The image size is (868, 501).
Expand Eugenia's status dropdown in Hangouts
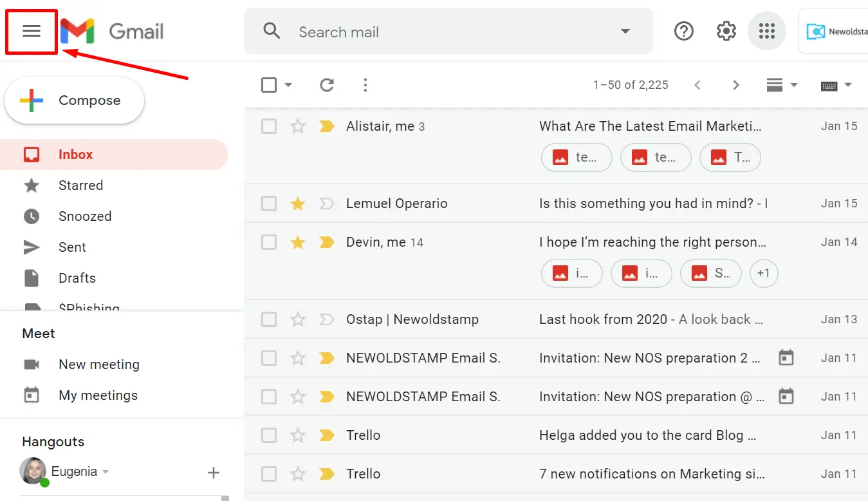point(106,472)
